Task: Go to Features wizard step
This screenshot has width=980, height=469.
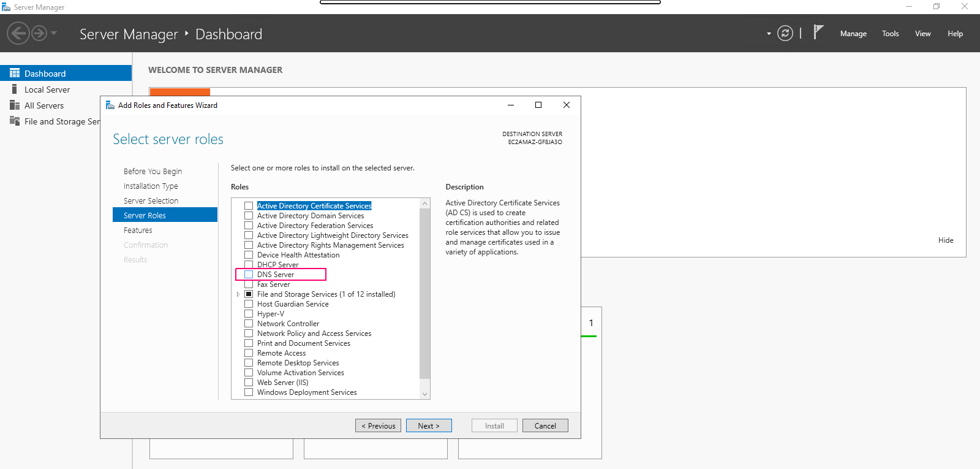Action: pyautogui.click(x=138, y=230)
